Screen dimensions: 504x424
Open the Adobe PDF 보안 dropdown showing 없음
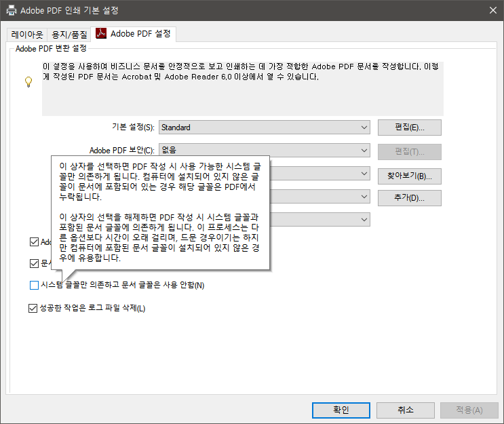pos(265,150)
